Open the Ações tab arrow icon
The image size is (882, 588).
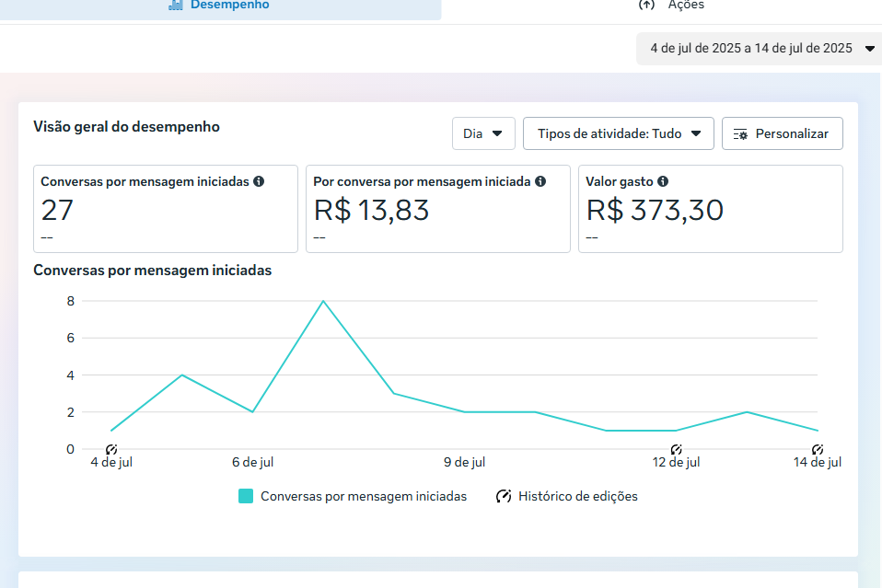coord(646,5)
